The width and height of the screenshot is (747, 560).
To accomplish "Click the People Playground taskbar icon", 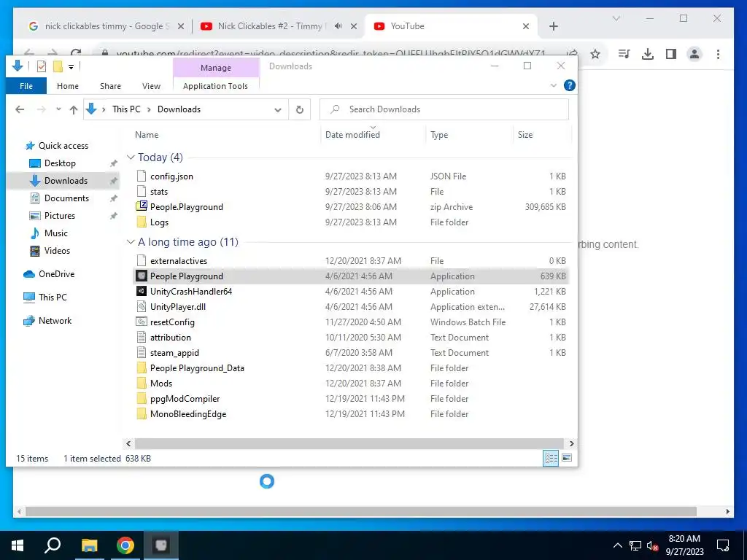I will point(161,545).
